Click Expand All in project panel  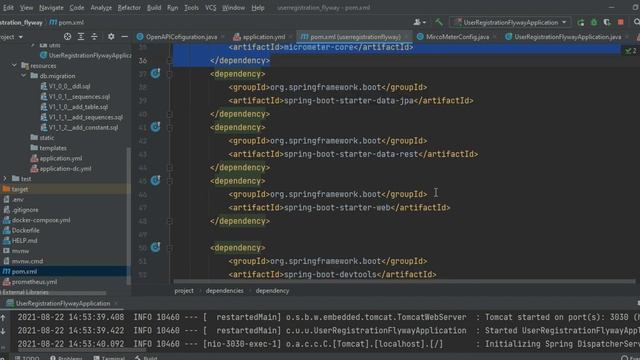pos(81,37)
